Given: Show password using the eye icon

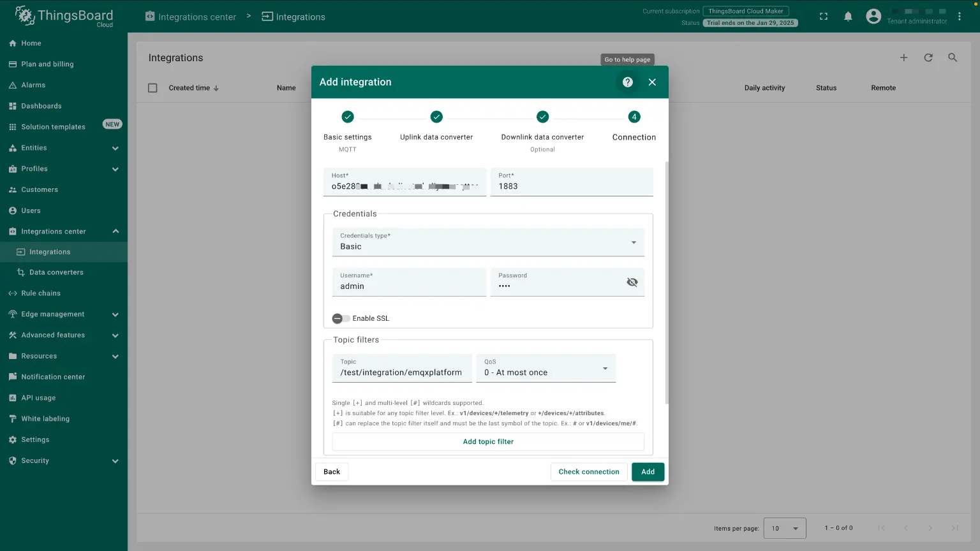Looking at the screenshot, I should coord(632,283).
